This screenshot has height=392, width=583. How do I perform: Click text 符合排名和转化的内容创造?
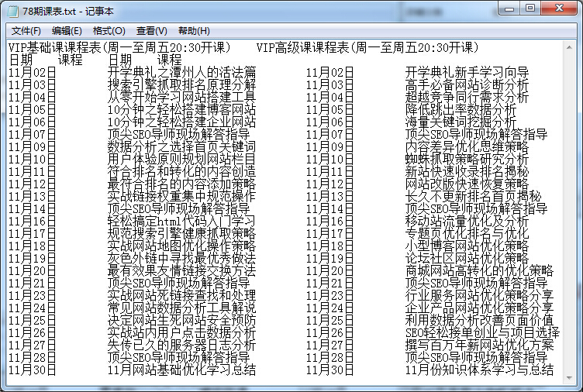pos(181,171)
